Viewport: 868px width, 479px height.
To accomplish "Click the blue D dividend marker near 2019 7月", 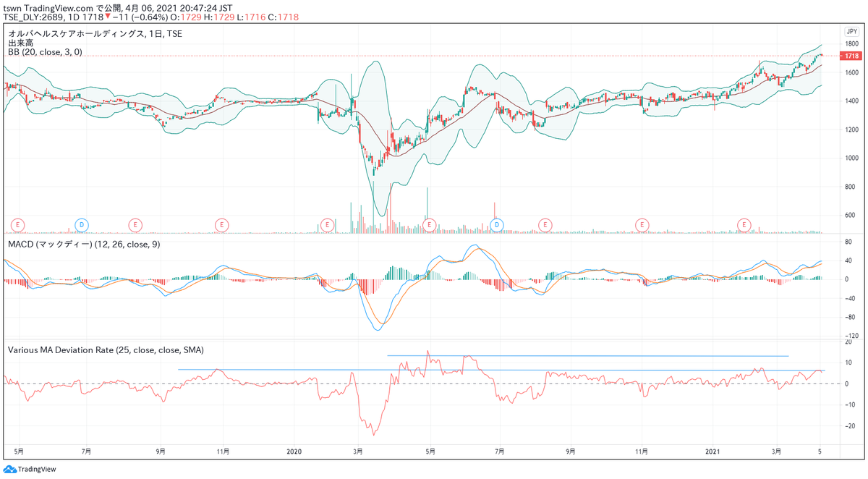I will pos(82,225).
